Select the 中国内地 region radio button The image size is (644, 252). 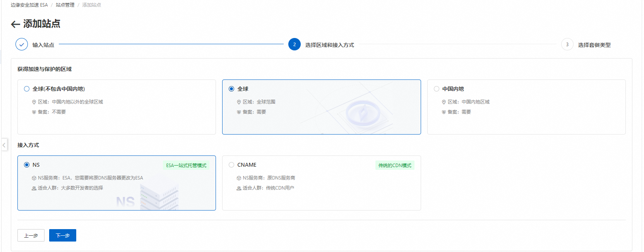(437, 89)
